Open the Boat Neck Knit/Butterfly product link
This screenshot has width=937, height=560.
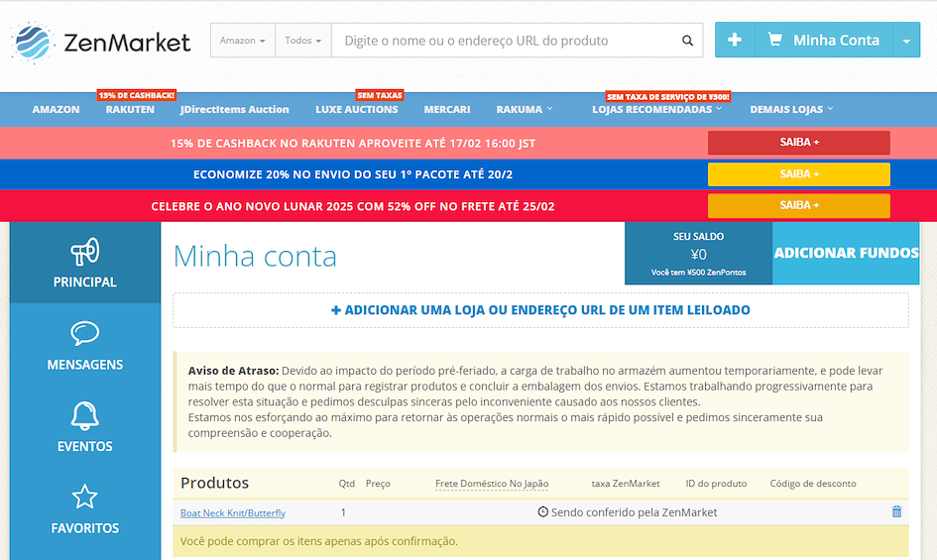click(x=233, y=512)
